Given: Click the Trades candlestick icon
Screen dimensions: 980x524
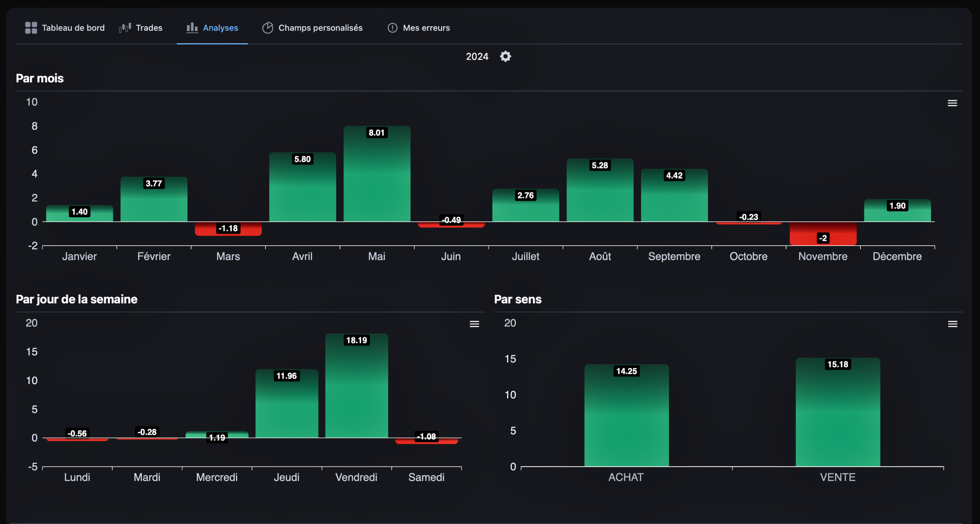Looking at the screenshot, I should (125, 28).
